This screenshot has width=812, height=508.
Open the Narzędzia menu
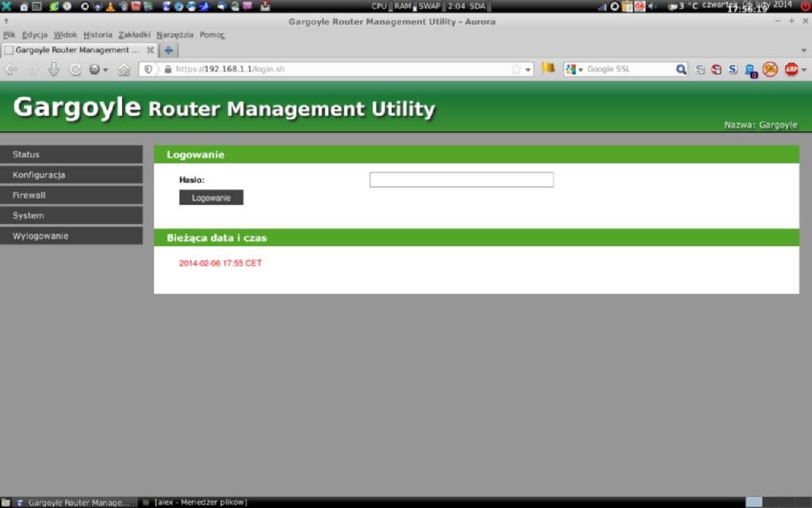point(174,35)
